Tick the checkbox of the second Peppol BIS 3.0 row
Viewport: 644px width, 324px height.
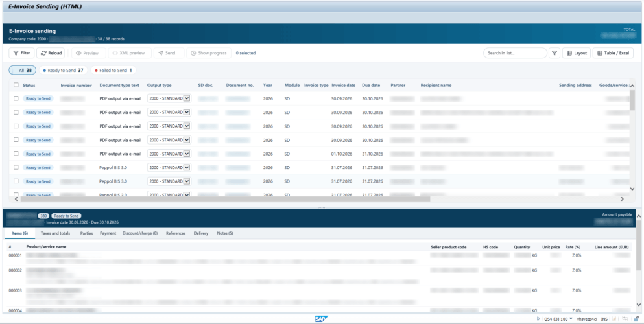tap(16, 181)
